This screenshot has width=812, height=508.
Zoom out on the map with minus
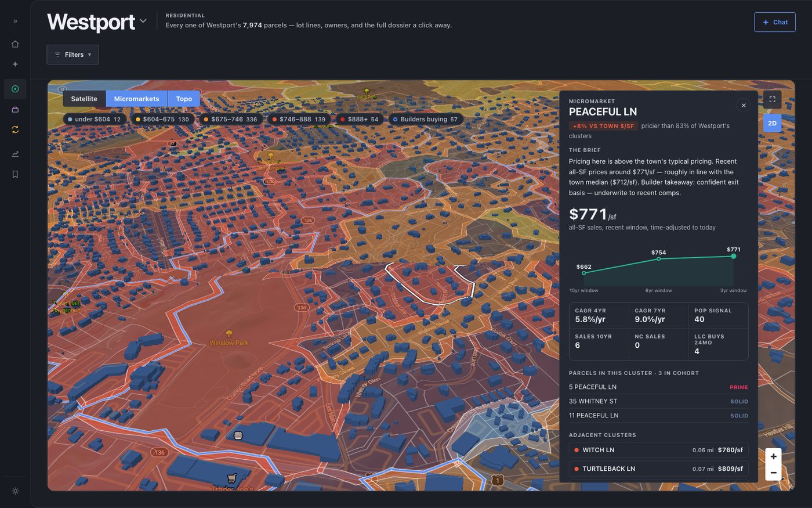point(773,473)
